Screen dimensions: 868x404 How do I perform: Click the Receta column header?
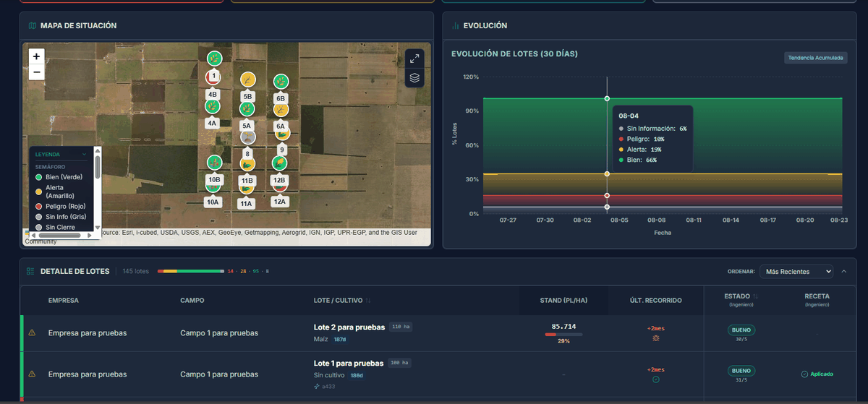coord(817,296)
